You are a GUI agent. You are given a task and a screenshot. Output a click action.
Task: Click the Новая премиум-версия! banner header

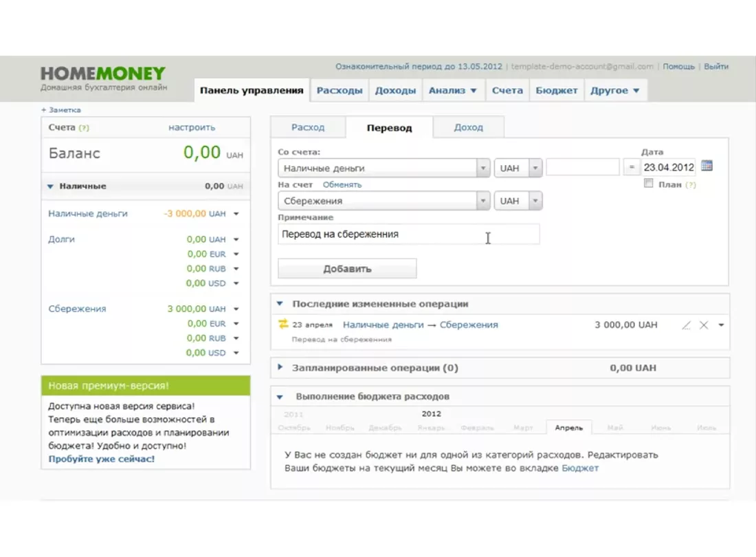[146, 386]
